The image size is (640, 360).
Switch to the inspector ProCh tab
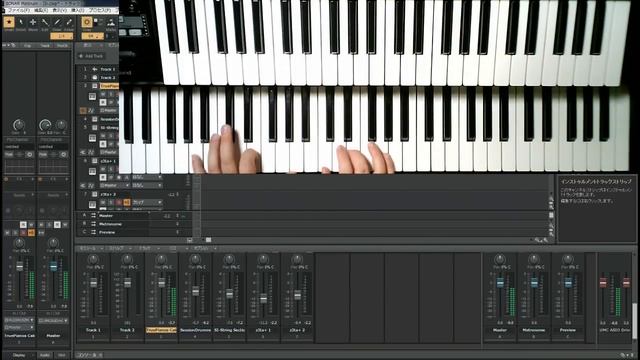tap(63, 46)
